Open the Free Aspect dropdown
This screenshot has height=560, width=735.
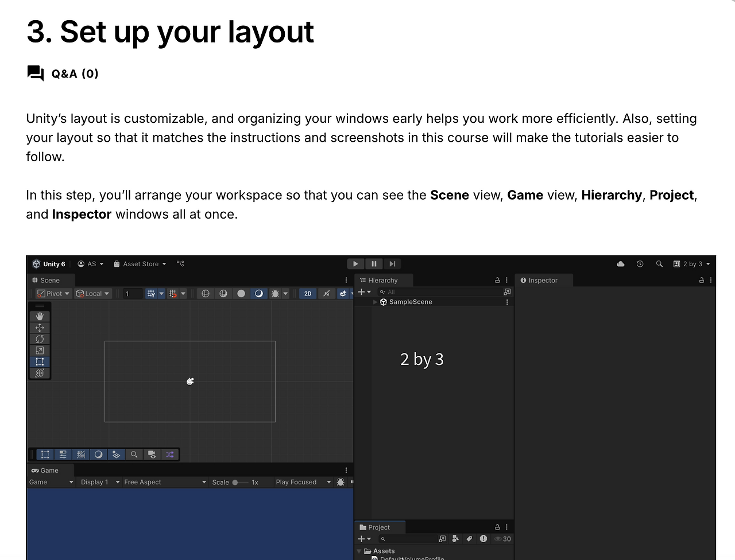pos(165,482)
